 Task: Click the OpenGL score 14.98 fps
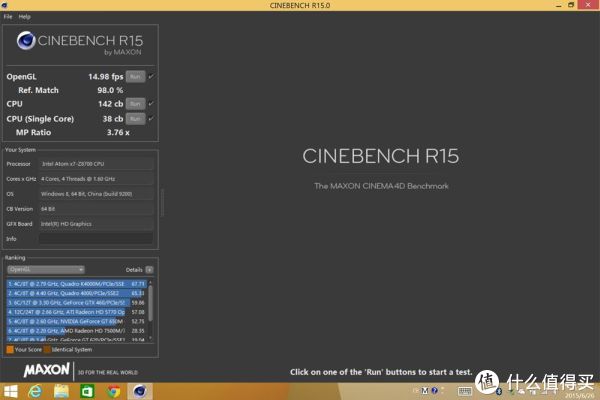pyautogui.click(x=106, y=77)
